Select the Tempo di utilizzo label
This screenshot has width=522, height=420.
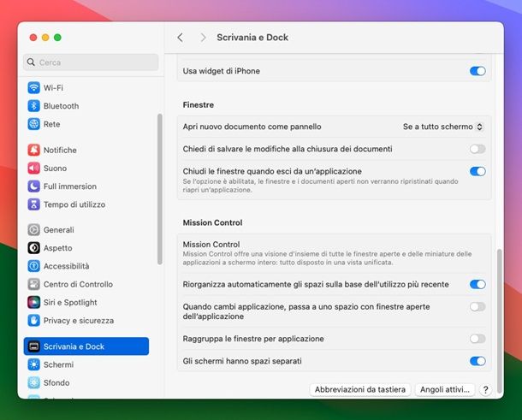tap(74, 204)
